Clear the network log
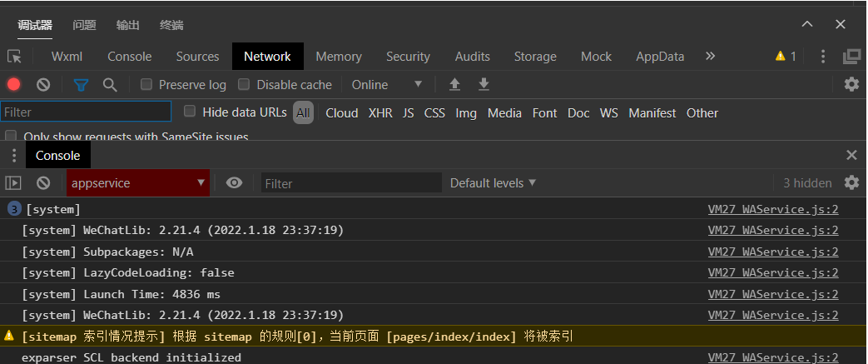Viewport: 868px width, 364px height. click(x=43, y=85)
